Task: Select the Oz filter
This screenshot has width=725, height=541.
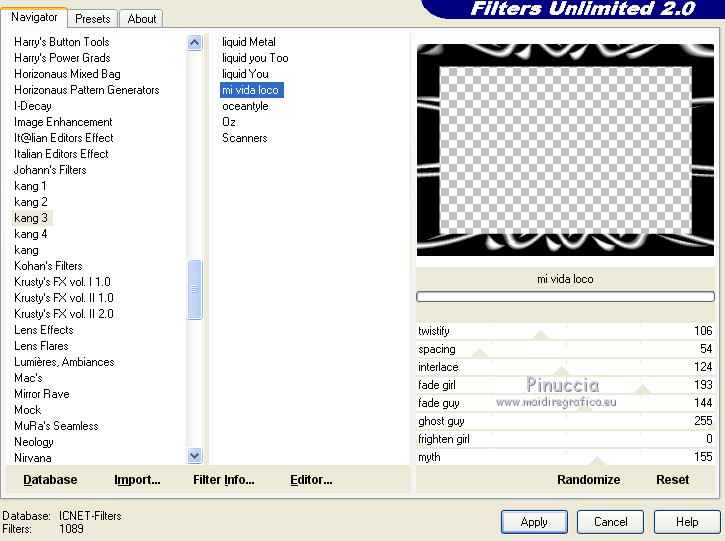Action: (229, 122)
